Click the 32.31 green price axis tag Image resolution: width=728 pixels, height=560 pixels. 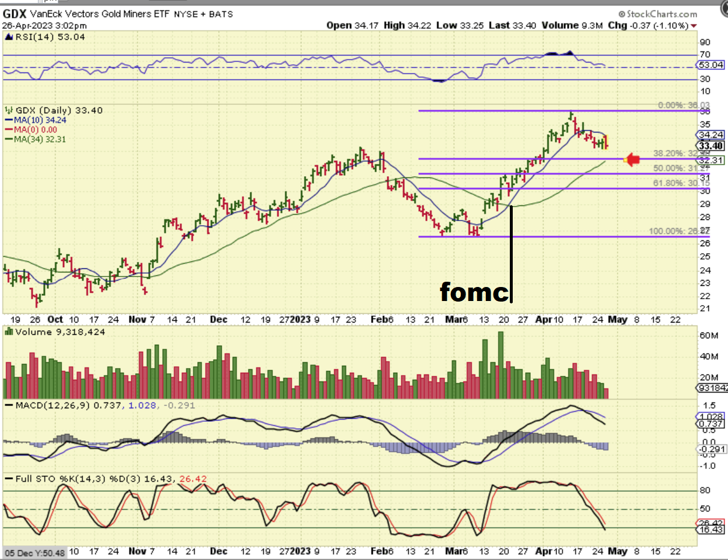coord(711,160)
